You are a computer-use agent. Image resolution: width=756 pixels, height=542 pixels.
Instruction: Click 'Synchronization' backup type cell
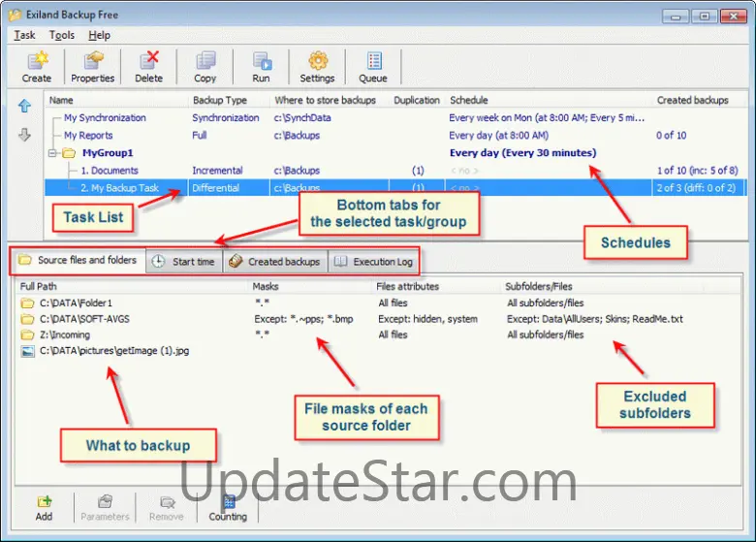226,118
